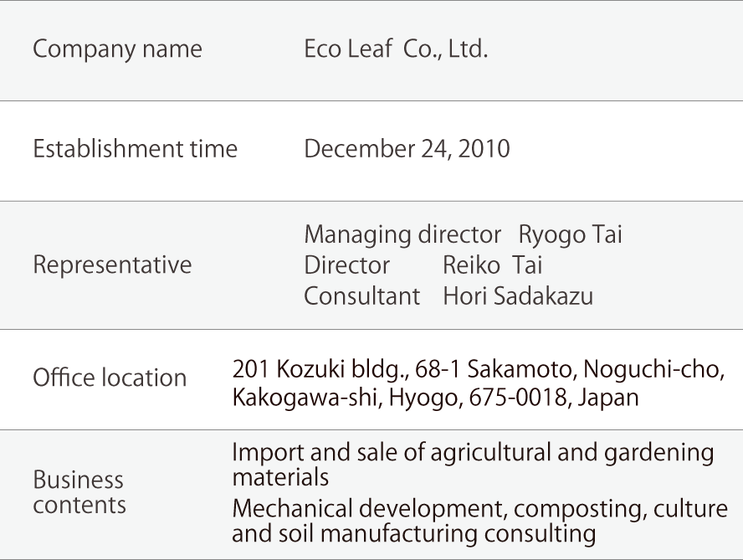The image size is (743, 560).
Task: Select the name "Reiko Tai"
Action: pyautogui.click(x=492, y=265)
